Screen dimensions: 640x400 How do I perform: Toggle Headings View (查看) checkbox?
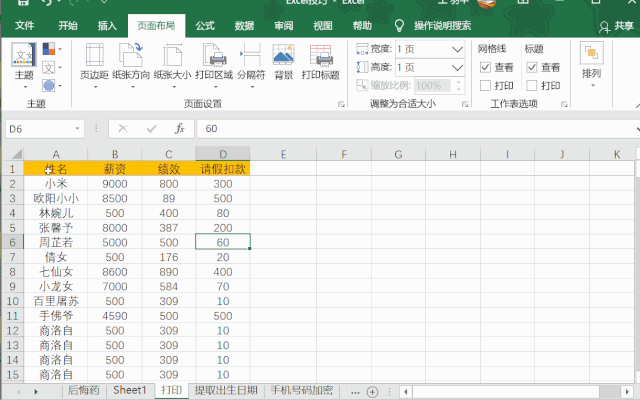(531, 67)
